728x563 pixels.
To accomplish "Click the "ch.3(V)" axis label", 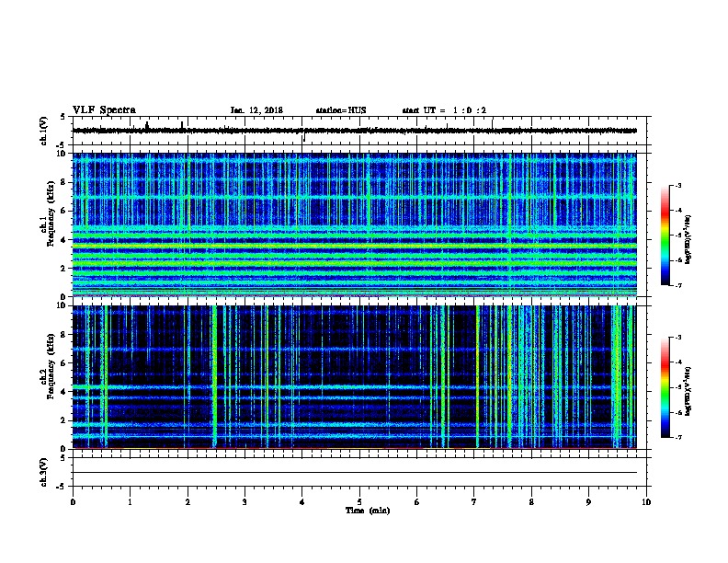I will (x=43, y=472).
